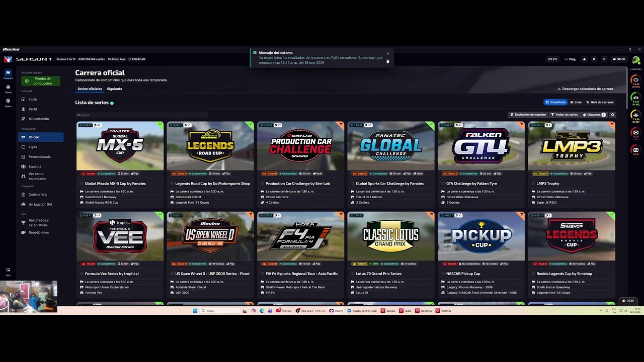Open the $0.00 wallet balance

(619, 59)
